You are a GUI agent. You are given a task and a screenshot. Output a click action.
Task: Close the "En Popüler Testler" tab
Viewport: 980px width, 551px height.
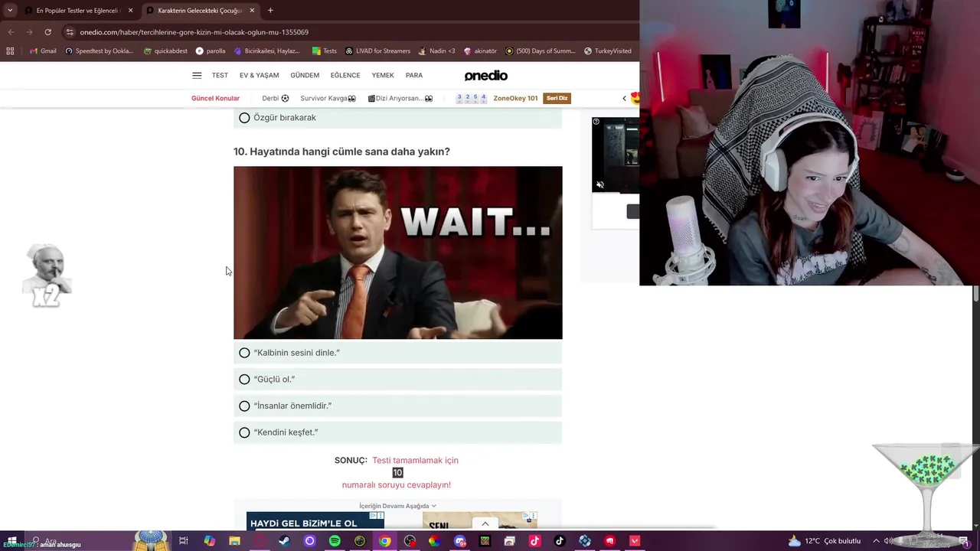(x=130, y=11)
